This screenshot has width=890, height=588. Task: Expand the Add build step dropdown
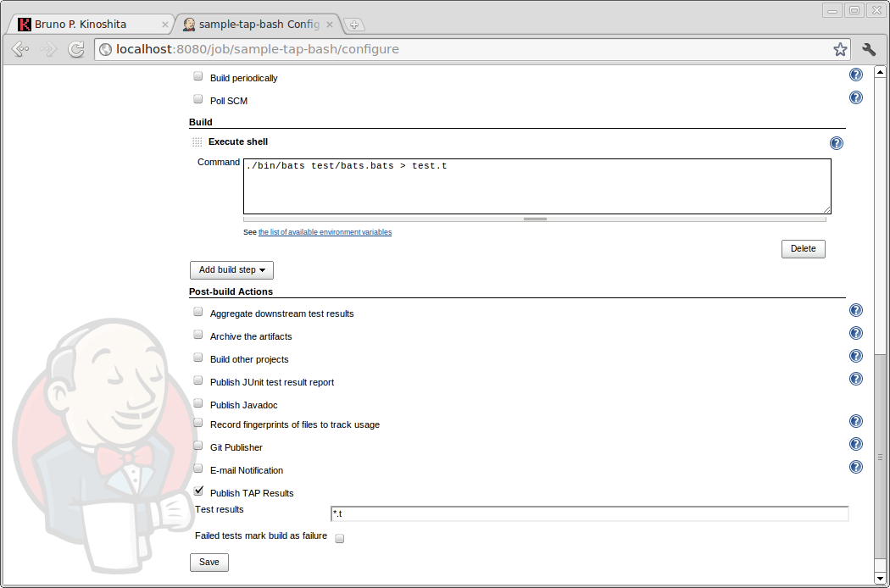[x=231, y=270]
